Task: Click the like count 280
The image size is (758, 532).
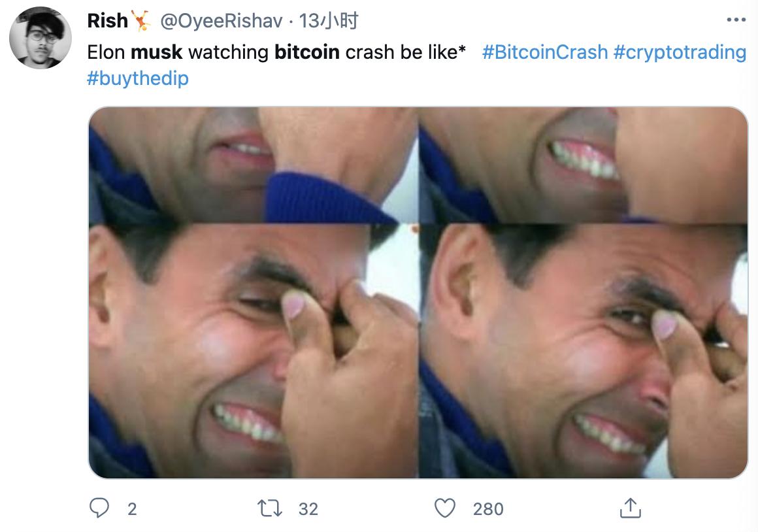Action: pos(488,508)
